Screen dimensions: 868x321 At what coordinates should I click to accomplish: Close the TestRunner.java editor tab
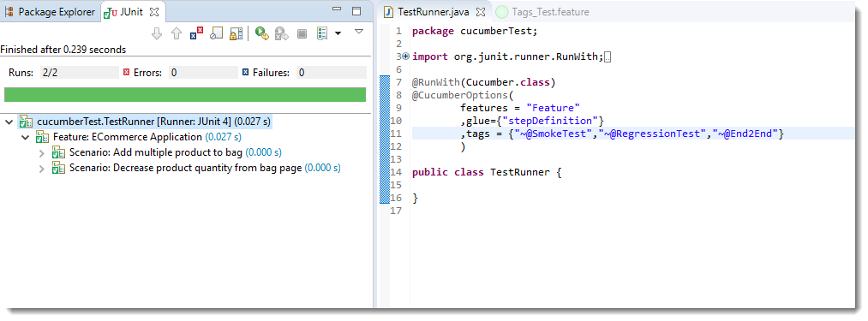pos(481,12)
